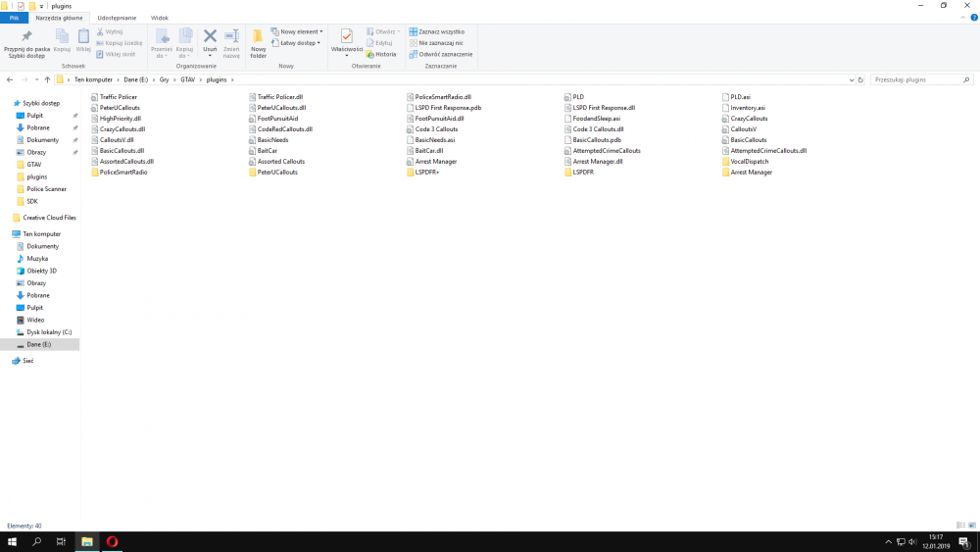This screenshot has height=552, width=980.
Task: Open the Otwórz dropdown in ribbon
Action: (383, 31)
